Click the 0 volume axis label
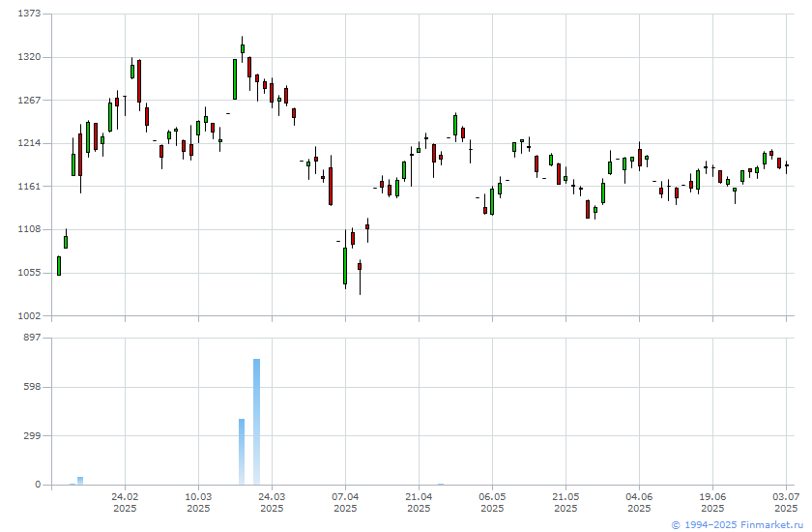Screen dimensions: 812x532 pos(38,485)
